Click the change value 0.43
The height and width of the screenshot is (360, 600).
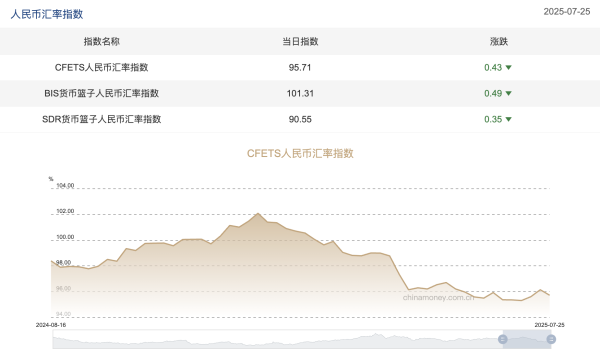click(x=493, y=67)
